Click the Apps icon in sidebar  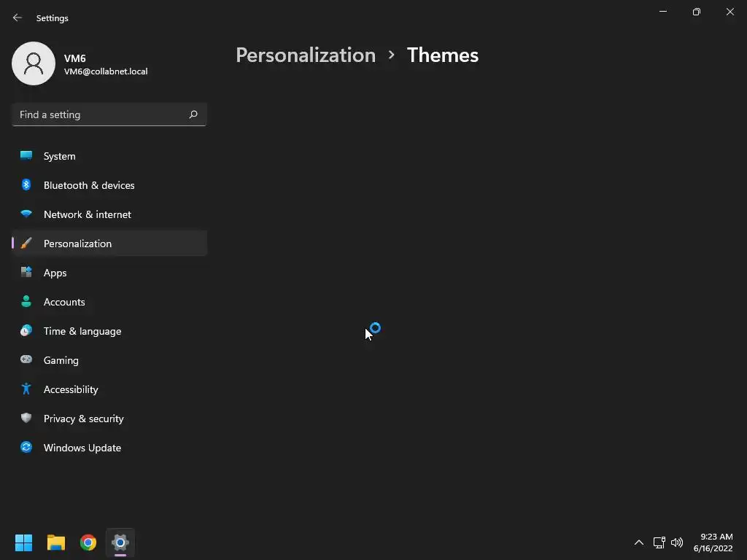click(x=26, y=273)
